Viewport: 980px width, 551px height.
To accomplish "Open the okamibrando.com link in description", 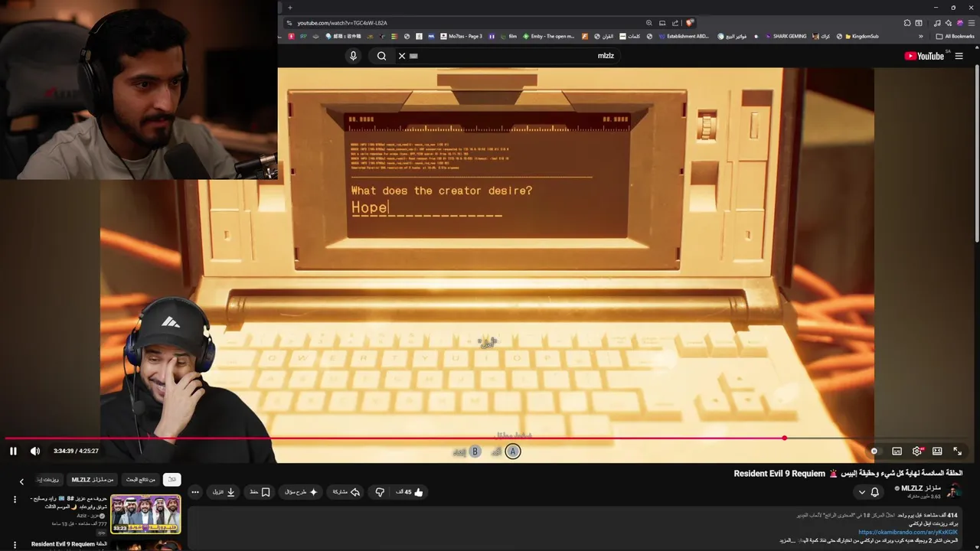I will click(908, 532).
